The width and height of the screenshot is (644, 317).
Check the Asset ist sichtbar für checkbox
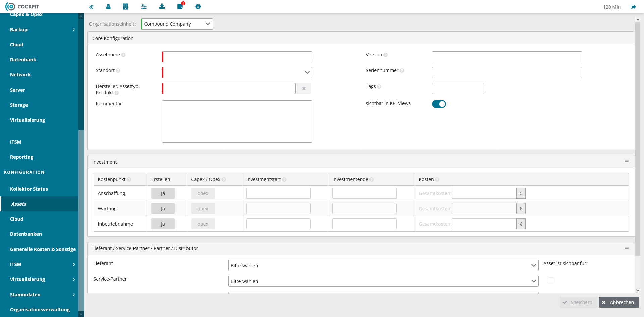pos(551,281)
